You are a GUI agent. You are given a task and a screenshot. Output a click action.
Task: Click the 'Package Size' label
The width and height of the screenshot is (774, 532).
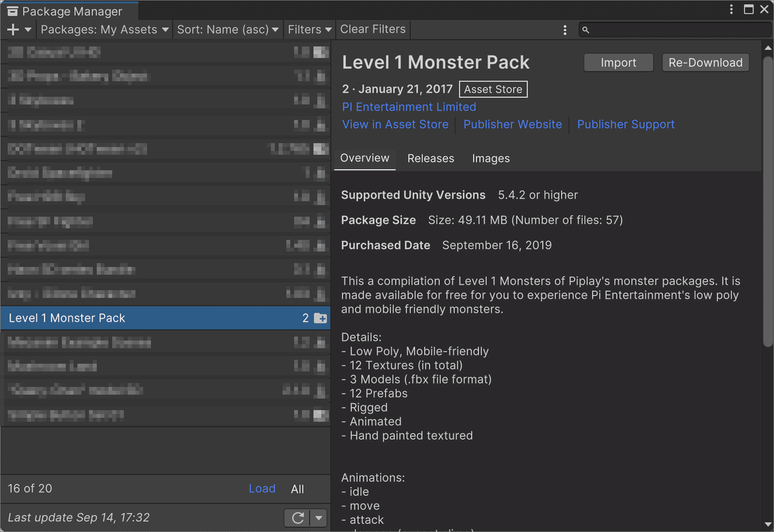pos(379,220)
